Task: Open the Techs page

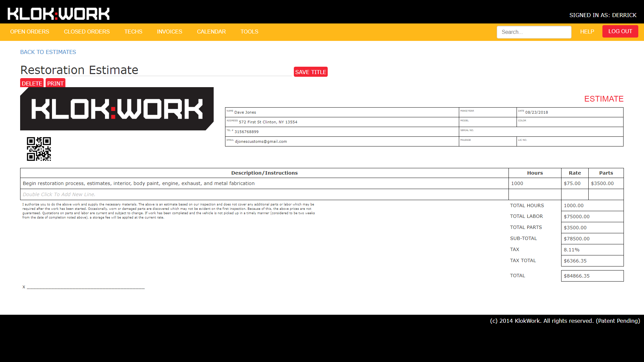Action: [x=133, y=32]
